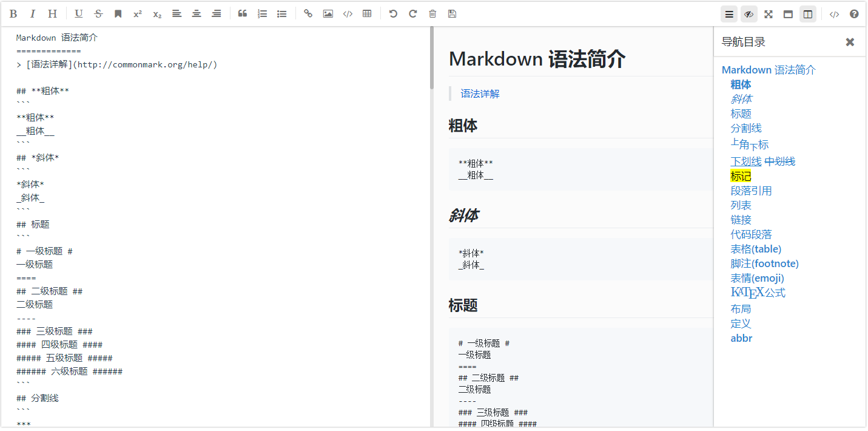The image size is (868, 431).
Task: Align text left
Action: click(x=177, y=14)
